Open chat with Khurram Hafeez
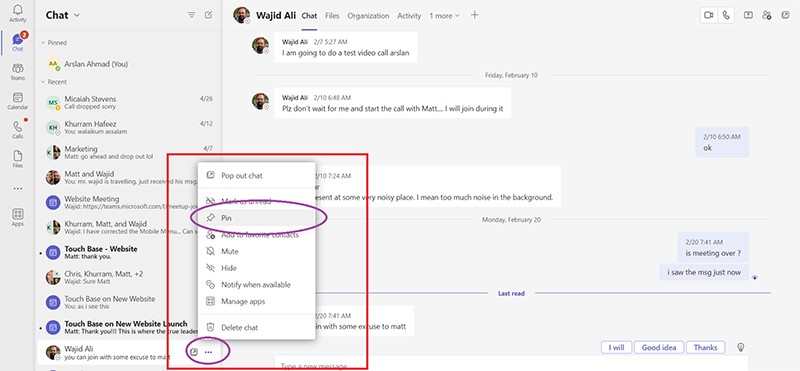 (129, 128)
